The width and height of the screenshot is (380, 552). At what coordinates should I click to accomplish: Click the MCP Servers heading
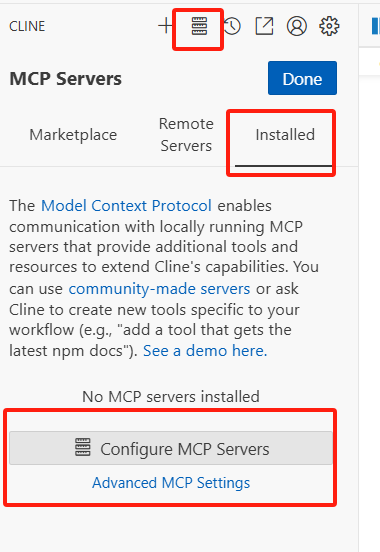(x=66, y=79)
